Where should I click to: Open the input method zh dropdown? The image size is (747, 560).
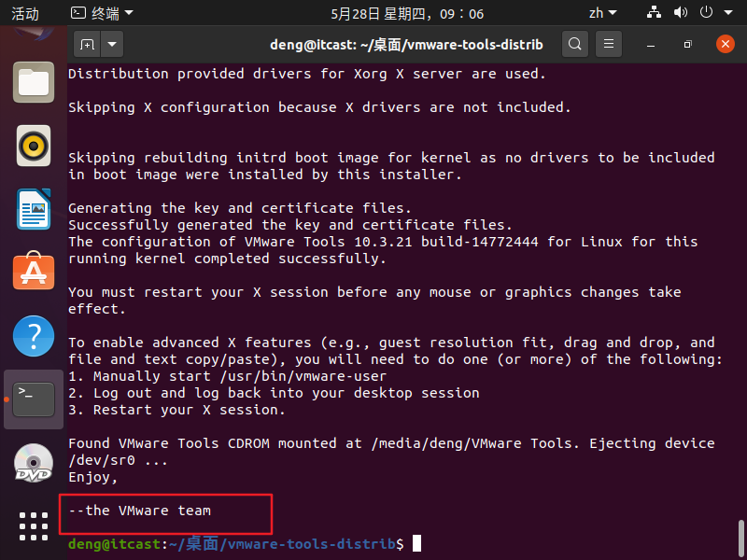[600, 13]
